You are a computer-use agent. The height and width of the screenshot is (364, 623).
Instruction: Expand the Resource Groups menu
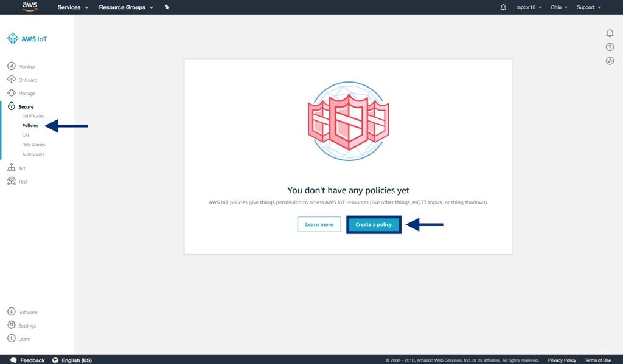coord(126,7)
